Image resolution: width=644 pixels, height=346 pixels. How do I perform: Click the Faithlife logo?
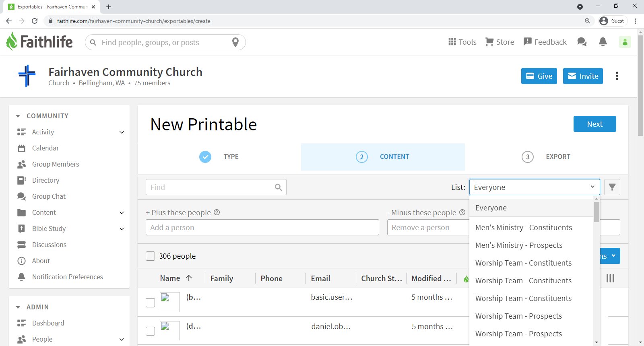point(39,41)
